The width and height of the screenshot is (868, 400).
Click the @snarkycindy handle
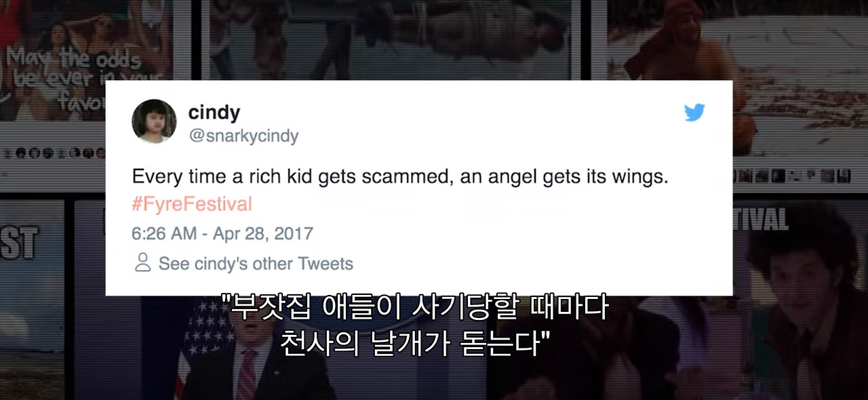pos(243,136)
